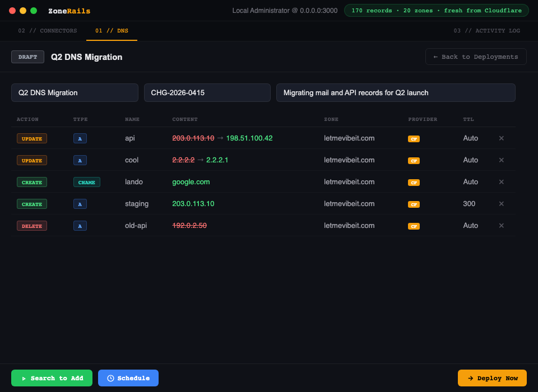Click the CF provider badge for api
The image size is (538, 392).
414,138
